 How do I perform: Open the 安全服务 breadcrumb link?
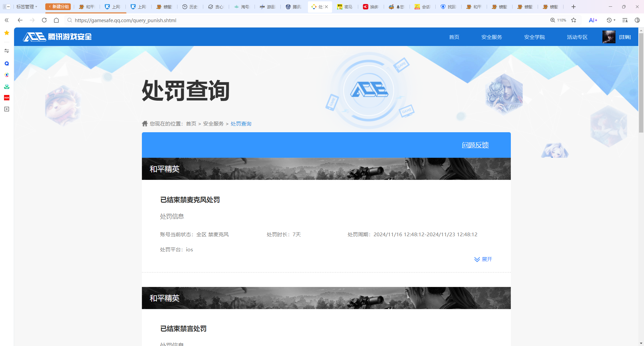click(213, 123)
